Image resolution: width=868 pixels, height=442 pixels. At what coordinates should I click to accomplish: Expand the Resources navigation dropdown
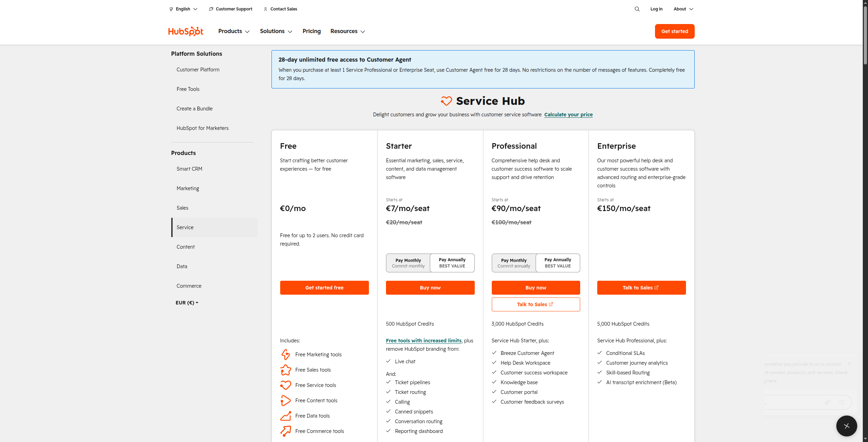[348, 31]
